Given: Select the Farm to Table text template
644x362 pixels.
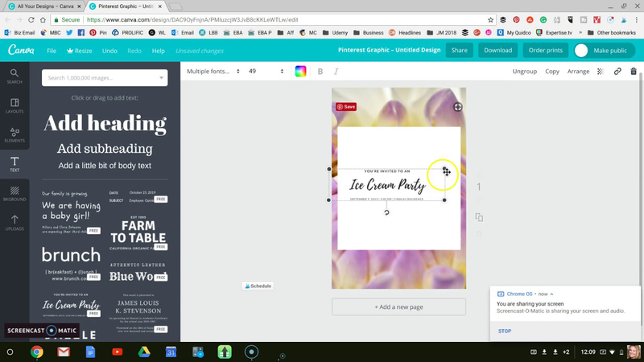Looking at the screenshot, I should (x=138, y=233).
